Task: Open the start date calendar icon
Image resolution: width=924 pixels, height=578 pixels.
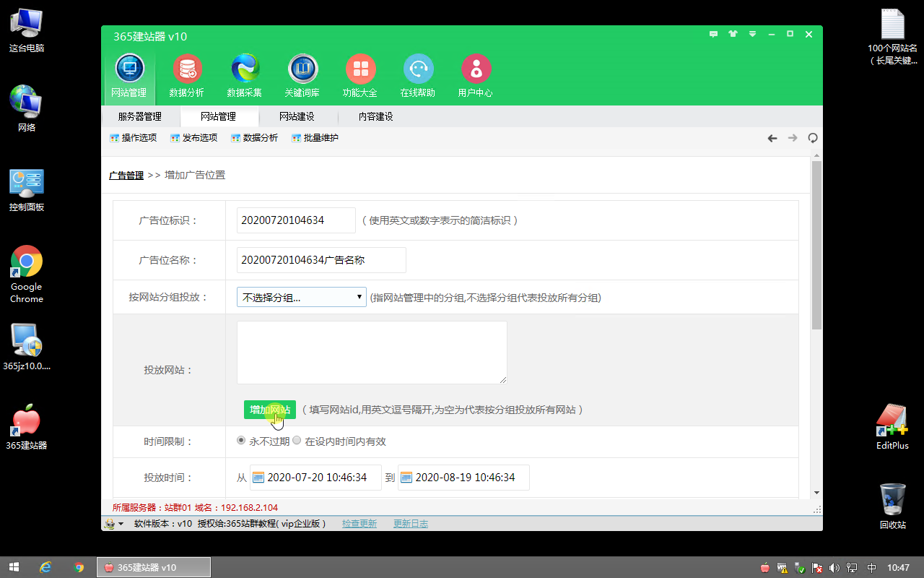Action: (258, 478)
